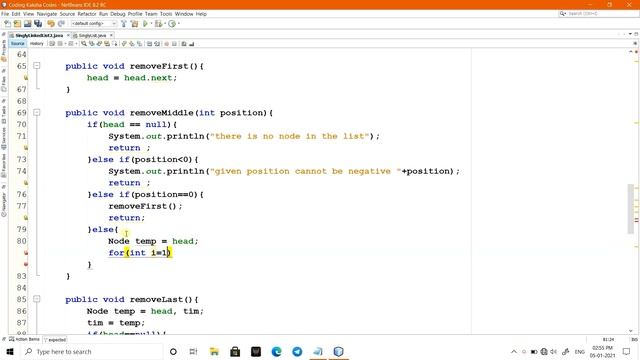Click the New File toolbar icon
640x360 pixels.
(7, 24)
